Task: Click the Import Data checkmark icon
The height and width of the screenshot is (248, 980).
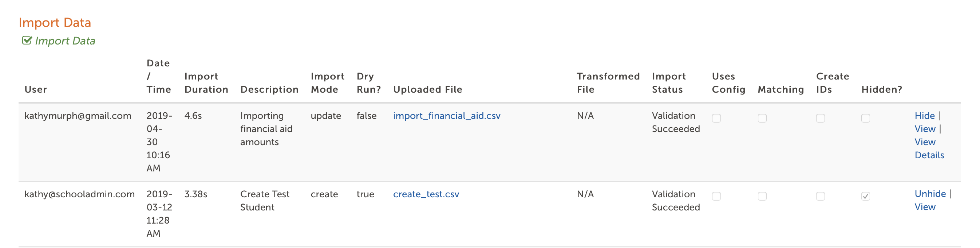Action: 27,40
